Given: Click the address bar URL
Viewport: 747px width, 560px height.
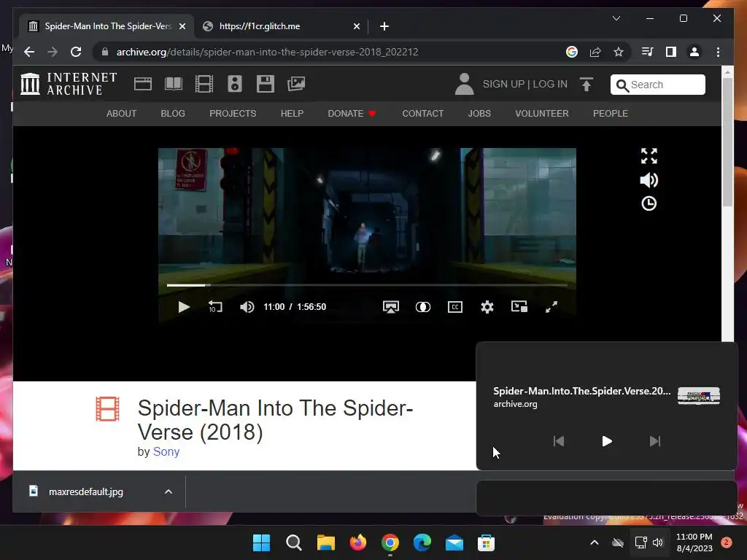Looking at the screenshot, I should (267, 52).
